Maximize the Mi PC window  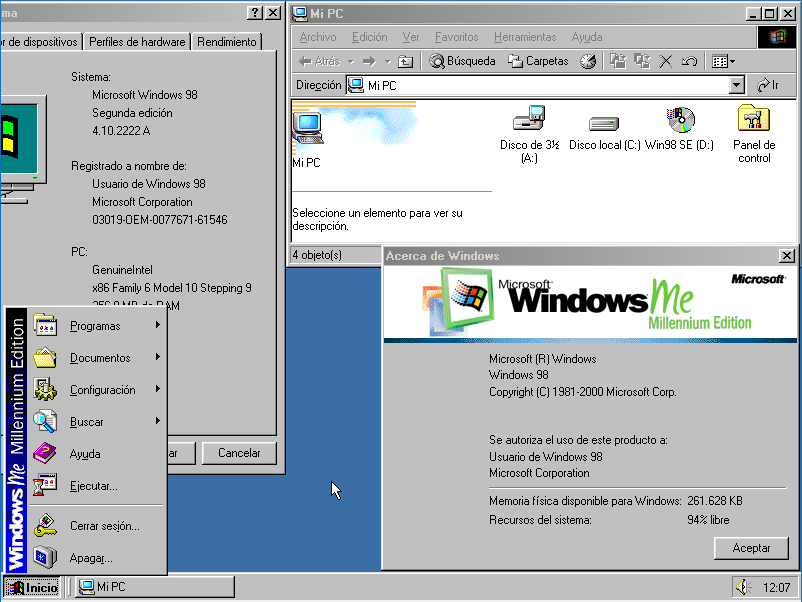tap(769, 13)
